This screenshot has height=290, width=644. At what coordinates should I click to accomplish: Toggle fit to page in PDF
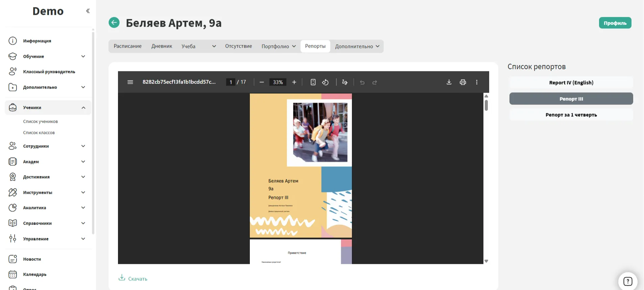click(313, 82)
